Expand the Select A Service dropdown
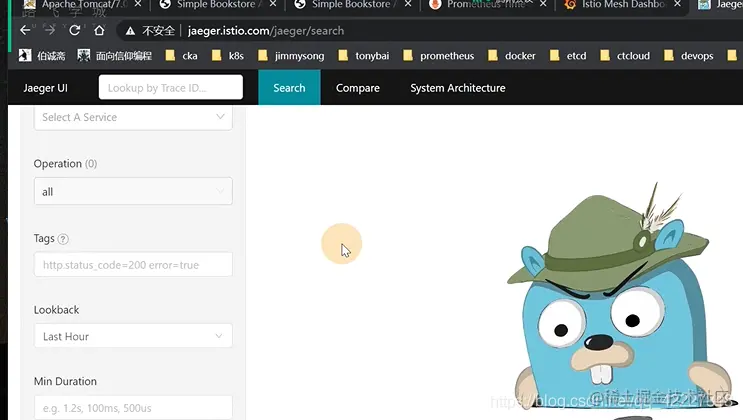 tap(133, 118)
